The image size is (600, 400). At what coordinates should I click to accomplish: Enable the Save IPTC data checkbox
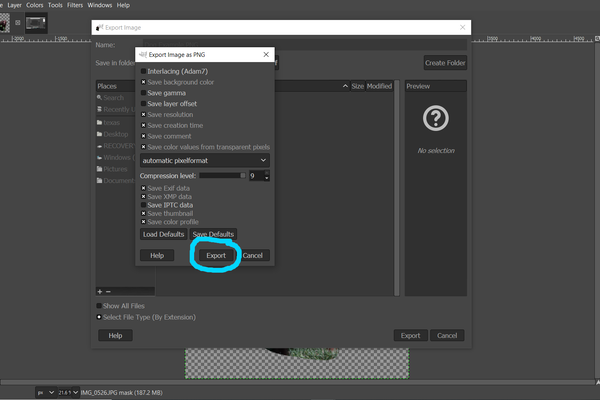(143, 205)
